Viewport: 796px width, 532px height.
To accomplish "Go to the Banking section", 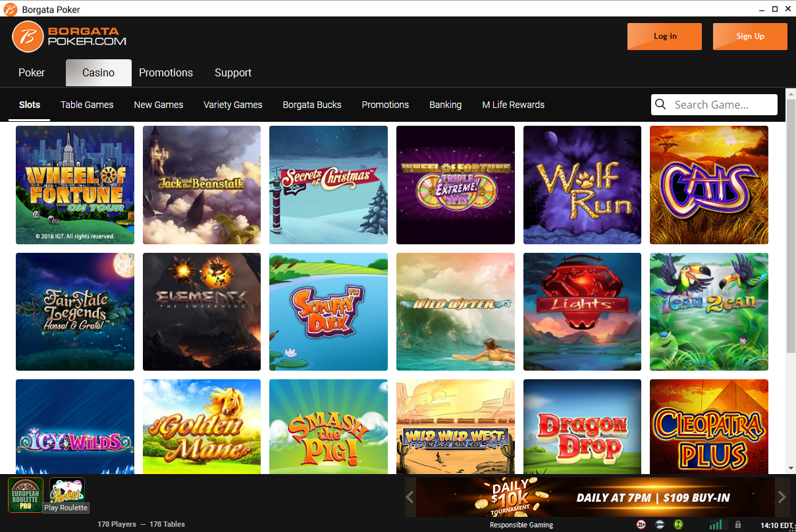I will [x=446, y=105].
